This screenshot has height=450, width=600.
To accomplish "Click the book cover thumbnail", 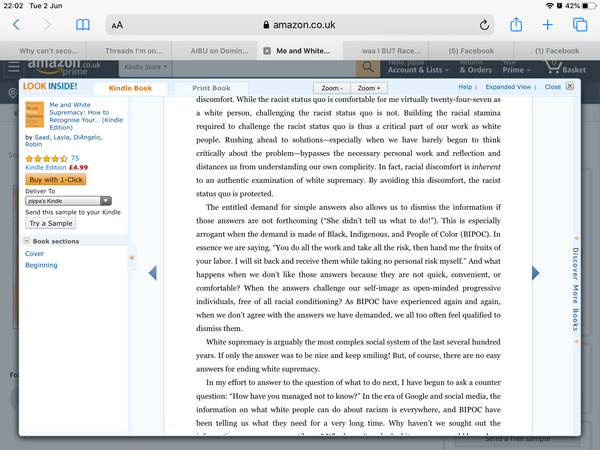I will 34,114.
